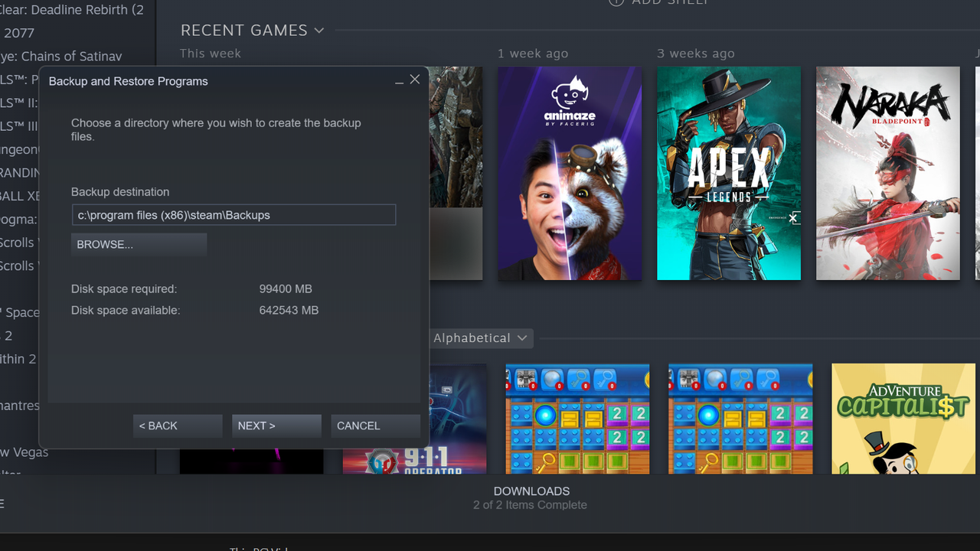Click the '1 week ago' shelf label
Viewport: 980px width, 551px height.
click(x=533, y=54)
